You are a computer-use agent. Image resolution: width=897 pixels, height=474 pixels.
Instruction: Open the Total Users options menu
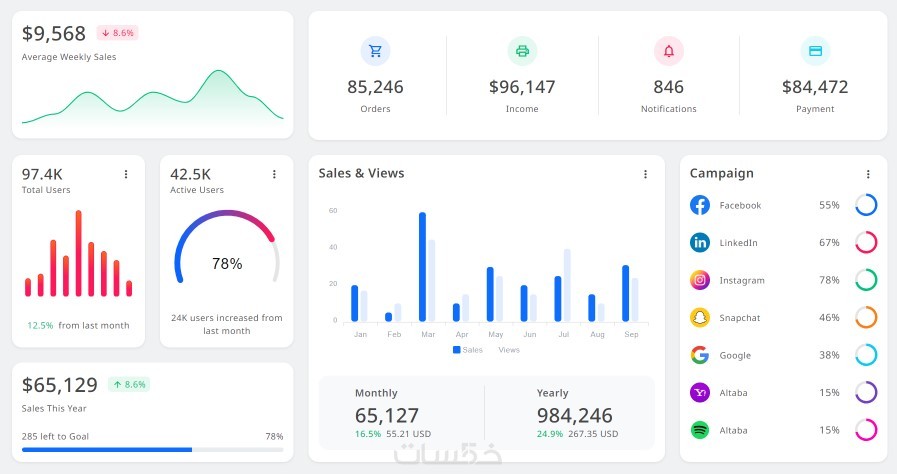126,174
